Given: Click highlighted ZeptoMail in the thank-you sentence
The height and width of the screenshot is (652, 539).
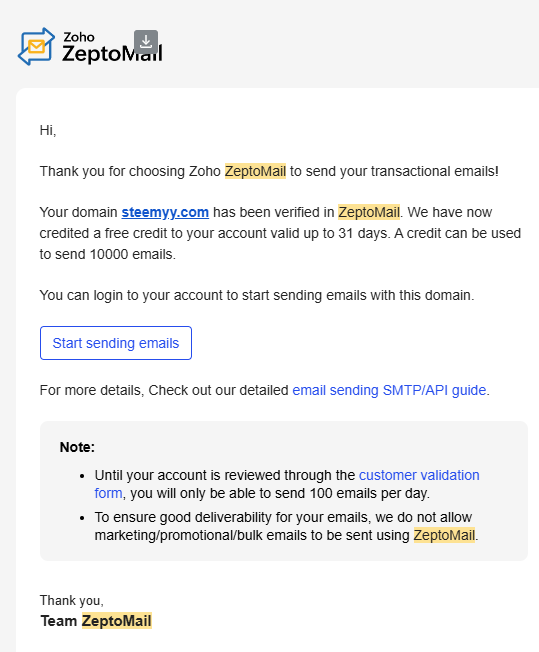Looking at the screenshot, I should tap(255, 171).
